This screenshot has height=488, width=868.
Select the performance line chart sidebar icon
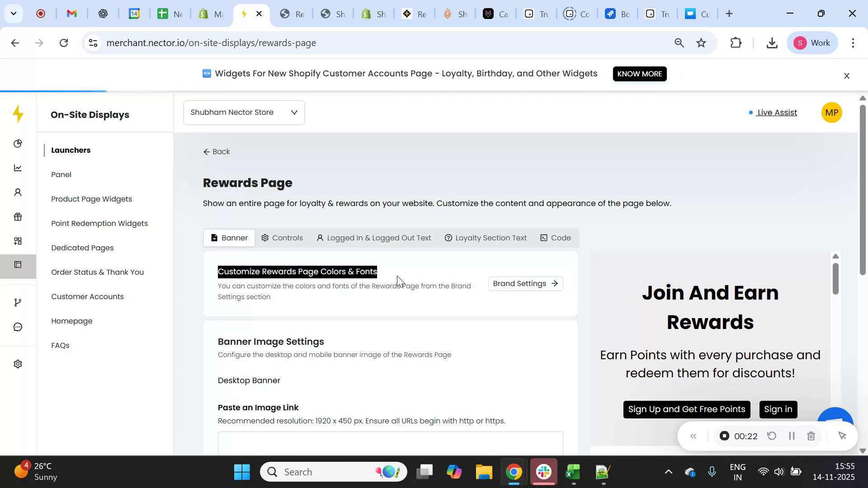click(18, 168)
